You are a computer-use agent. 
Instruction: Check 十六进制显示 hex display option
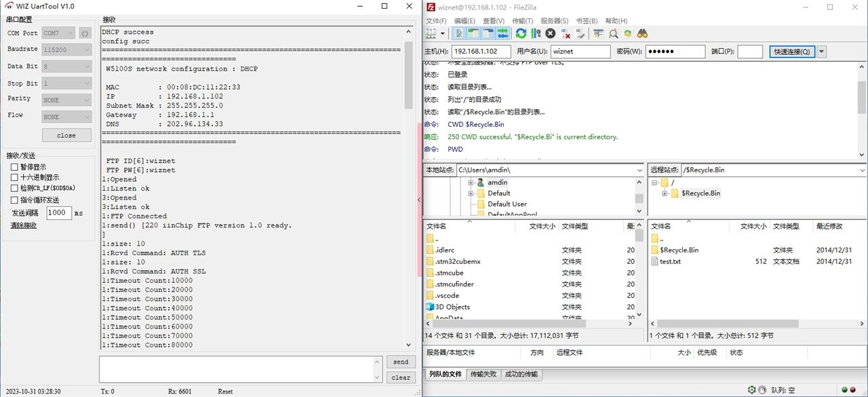pyautogui.click(x=14, y=178)
